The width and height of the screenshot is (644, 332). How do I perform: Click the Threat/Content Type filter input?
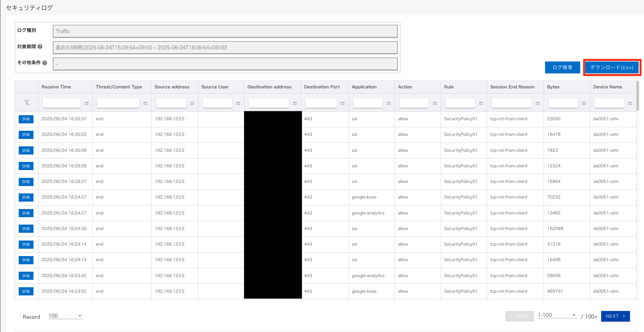coord(118,103)
